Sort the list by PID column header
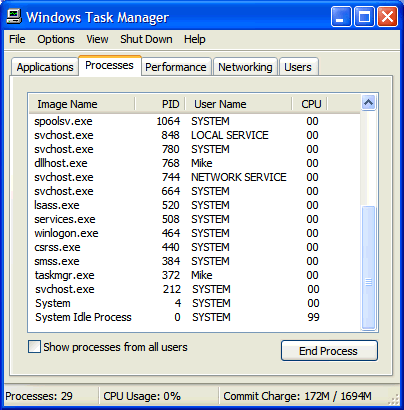 160,104
